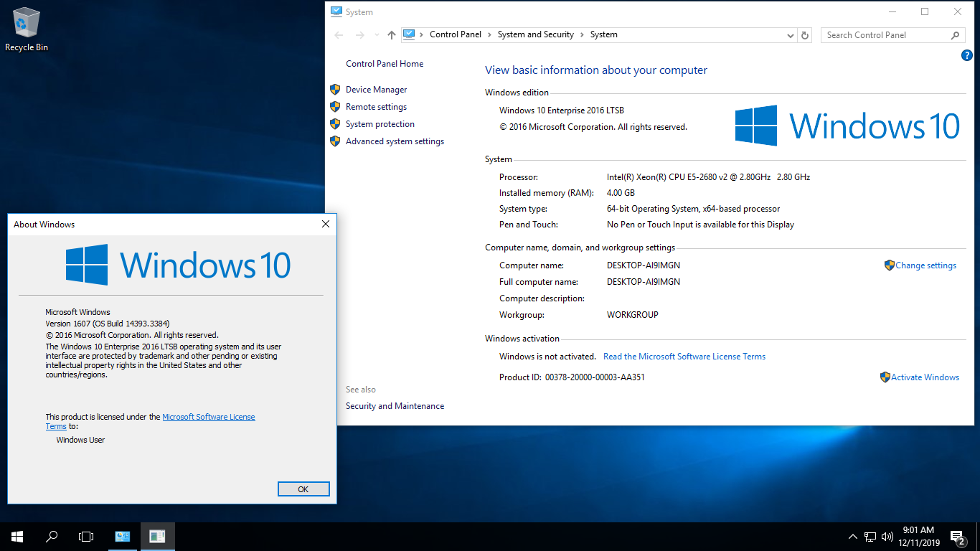Click the System protection shield icon

tap(335, 124)
